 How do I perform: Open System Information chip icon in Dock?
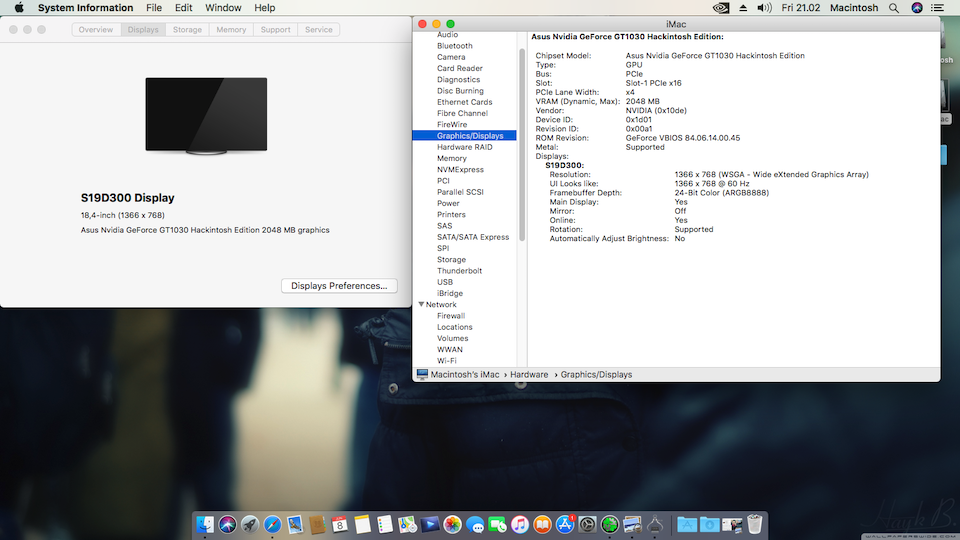pyautogui.click(x=655, y=525)
